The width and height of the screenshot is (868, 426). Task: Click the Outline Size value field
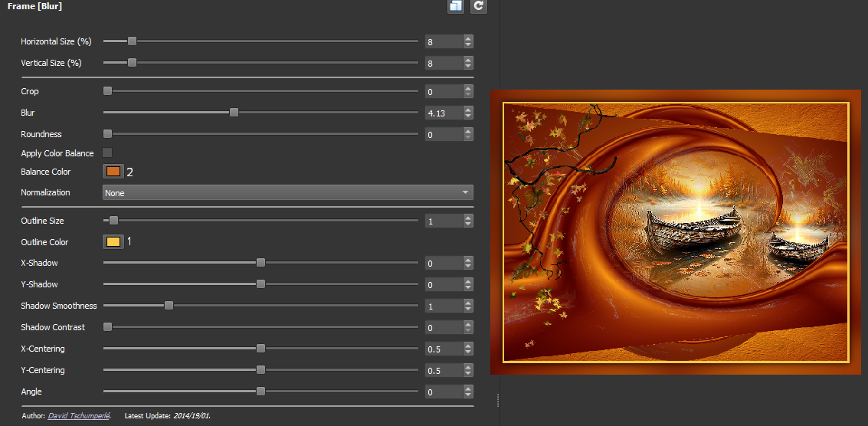point(444,221)
